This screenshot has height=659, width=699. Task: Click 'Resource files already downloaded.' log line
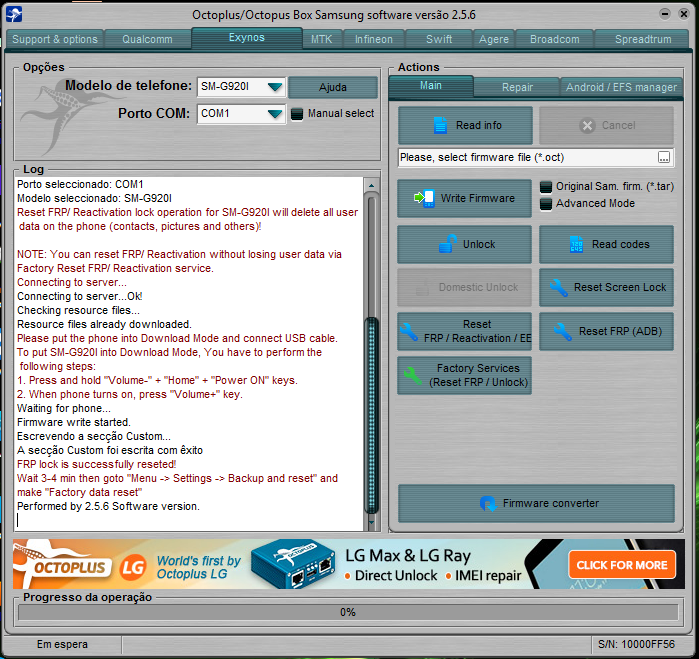[x=104, y=324]
